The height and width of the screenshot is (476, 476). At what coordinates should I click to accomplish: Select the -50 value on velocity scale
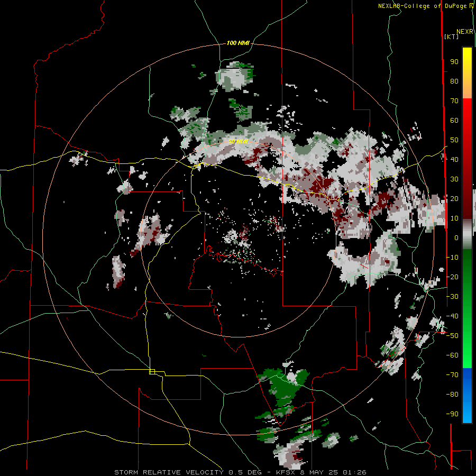452,336
